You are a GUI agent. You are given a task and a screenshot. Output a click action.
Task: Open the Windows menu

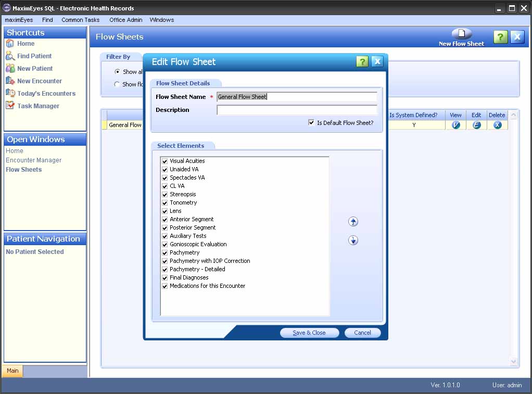coord(162,20)
